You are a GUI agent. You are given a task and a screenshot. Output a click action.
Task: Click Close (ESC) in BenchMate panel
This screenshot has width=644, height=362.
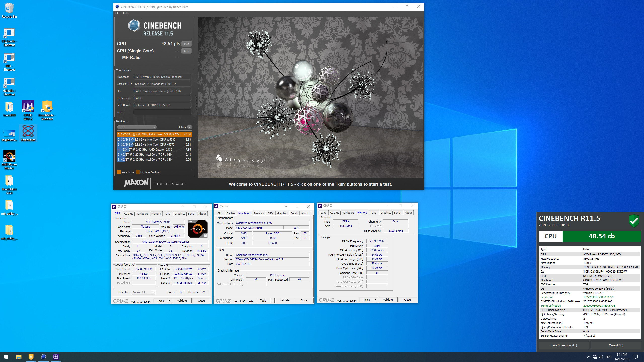pyautogui.click(x=616, y=345)
